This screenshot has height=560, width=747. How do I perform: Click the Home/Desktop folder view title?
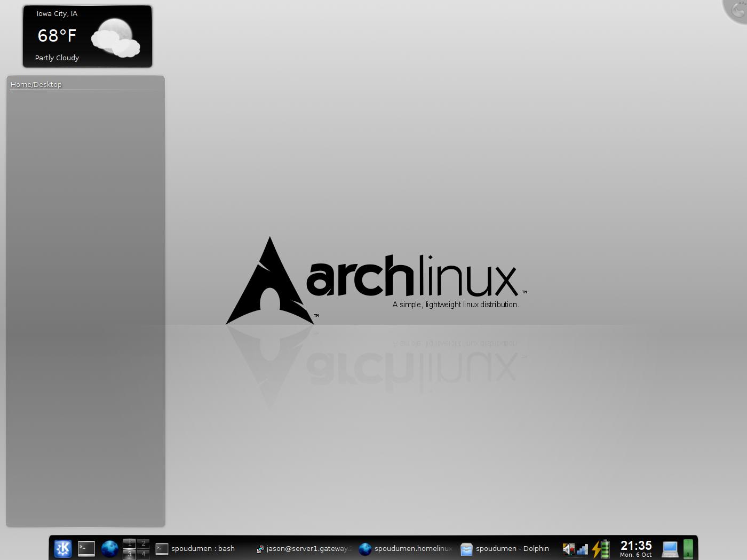36,84
